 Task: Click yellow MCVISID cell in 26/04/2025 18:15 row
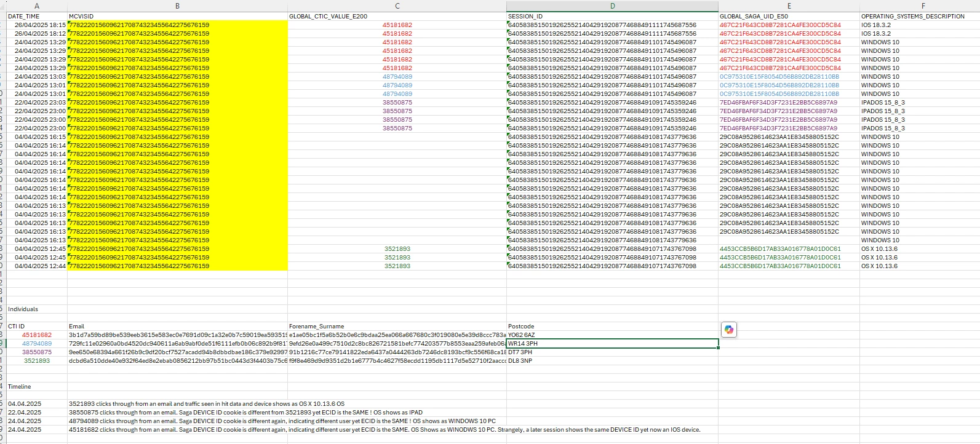click(x=177, y=25)
